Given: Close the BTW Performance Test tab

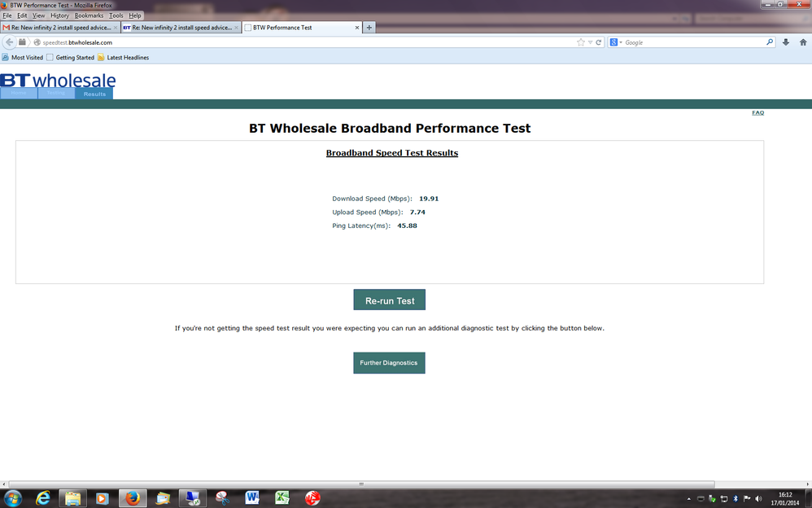Looking at the screenshot, I should pyautogui.click(x=357, y=28).
